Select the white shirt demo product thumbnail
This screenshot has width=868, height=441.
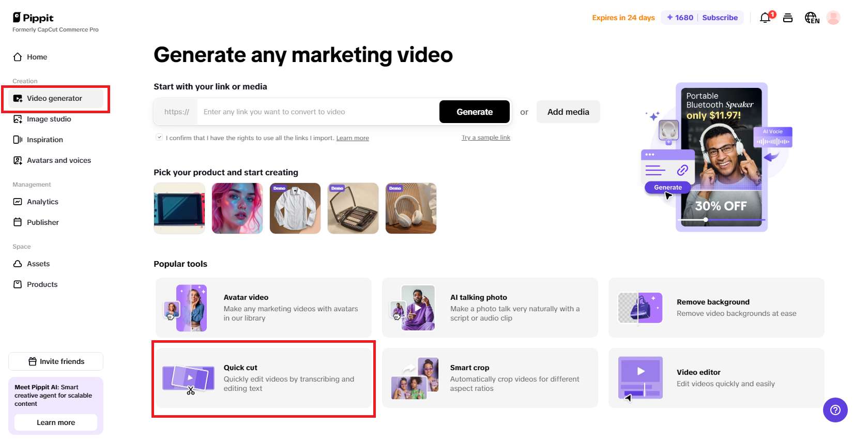tap(295, 208)
